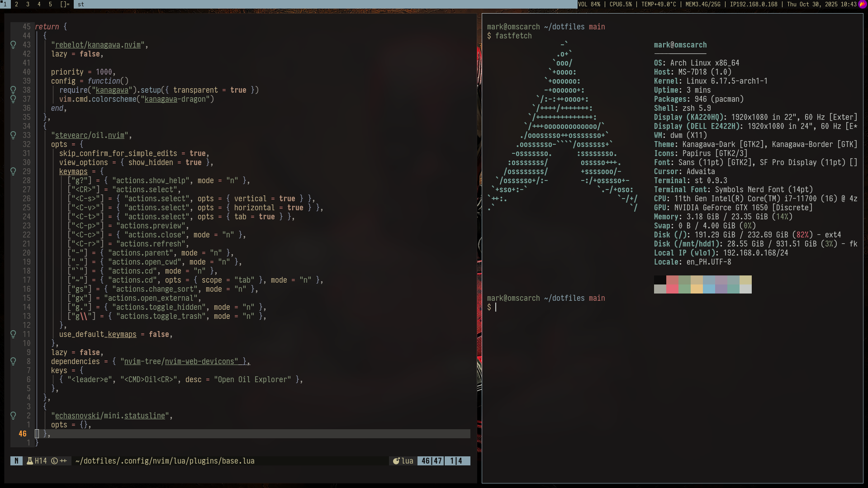Image resolution: width=868 pixels, height=488 pixels.
Task: Click the IP192.168.0.168 status entry
Action: pos(754,4)
